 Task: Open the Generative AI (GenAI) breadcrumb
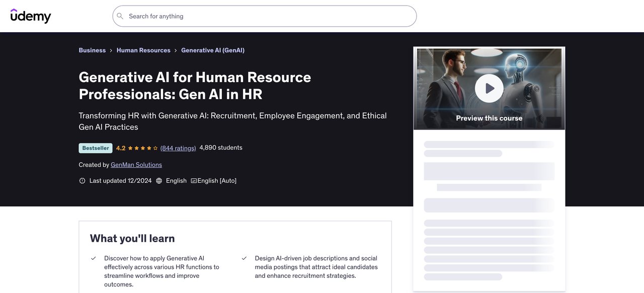tap(213, 50)
